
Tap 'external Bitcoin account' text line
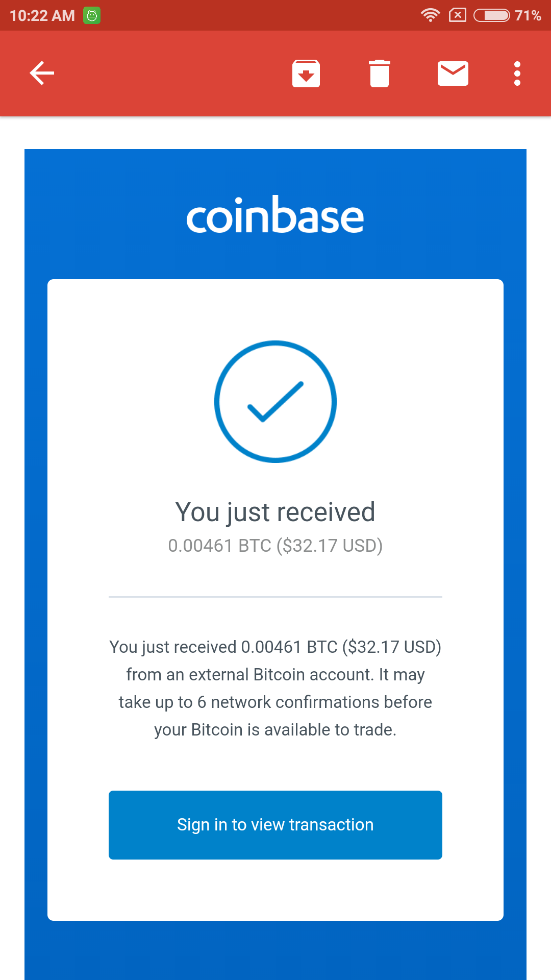click(275, 675)
